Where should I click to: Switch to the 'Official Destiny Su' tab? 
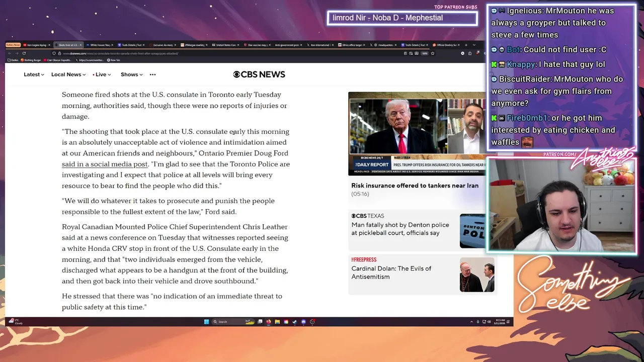tap(446, 45)
